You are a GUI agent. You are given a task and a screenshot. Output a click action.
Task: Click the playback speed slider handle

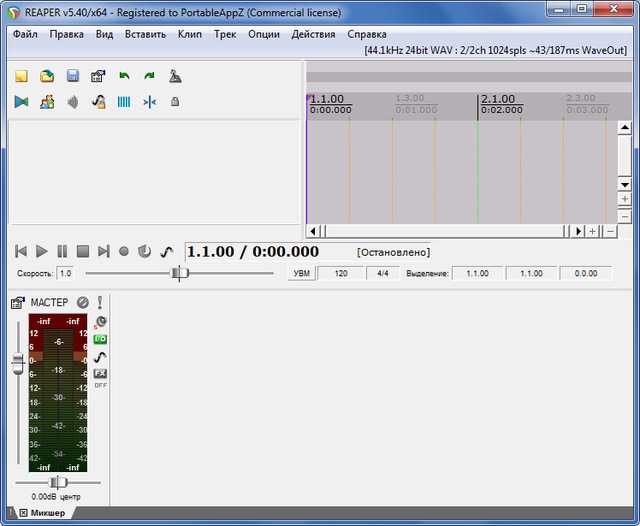[x=179, y=273]
